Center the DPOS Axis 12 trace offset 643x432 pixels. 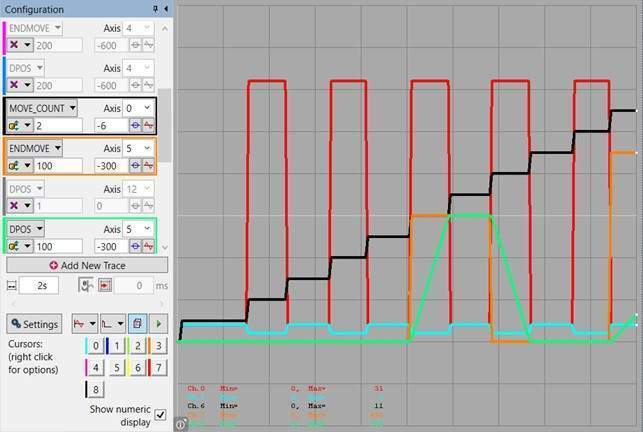(135, 206)
